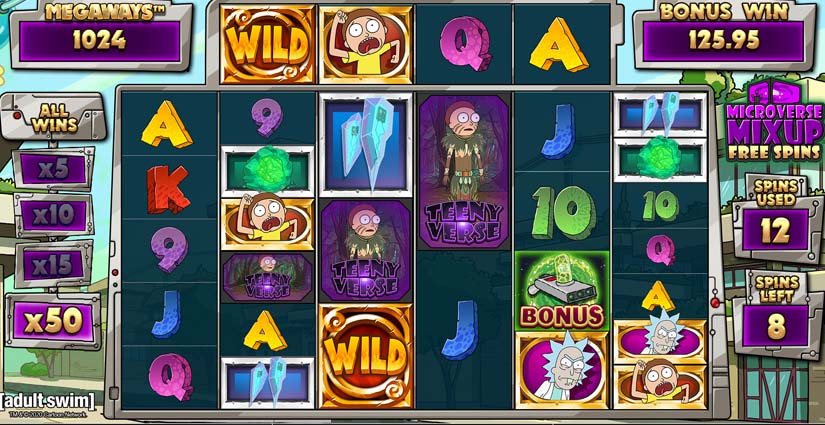
Task: Select the pink Q in the top horizontal reel
Action: coord(465,43)
